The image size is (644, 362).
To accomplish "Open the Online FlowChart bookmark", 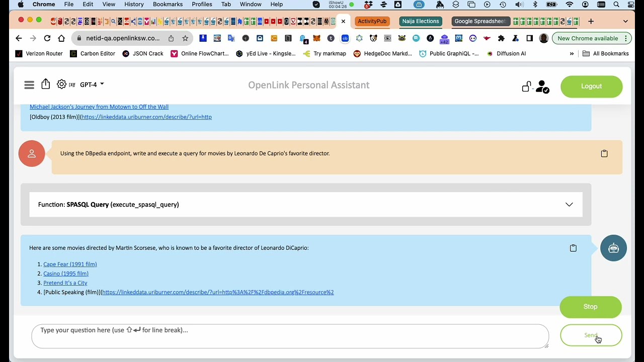I will (x=200, y=53).
